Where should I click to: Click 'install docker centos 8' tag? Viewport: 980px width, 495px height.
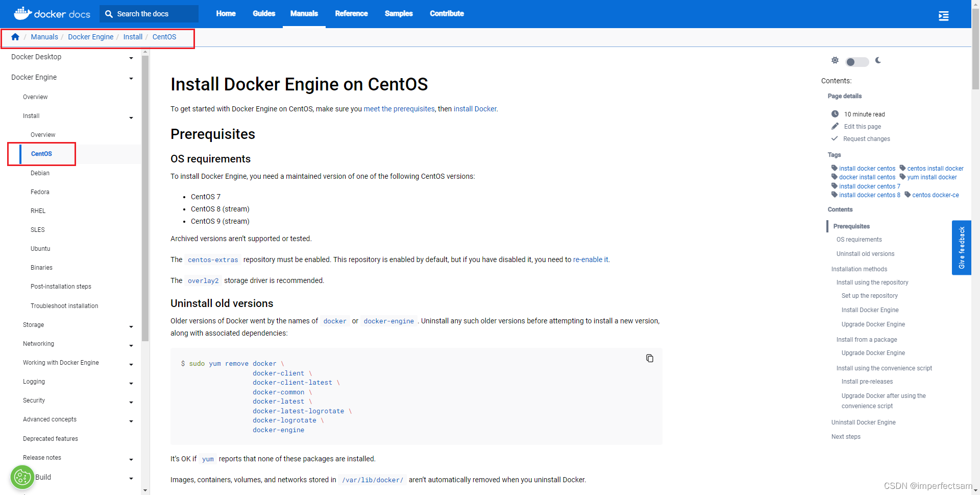click(870, 195)
